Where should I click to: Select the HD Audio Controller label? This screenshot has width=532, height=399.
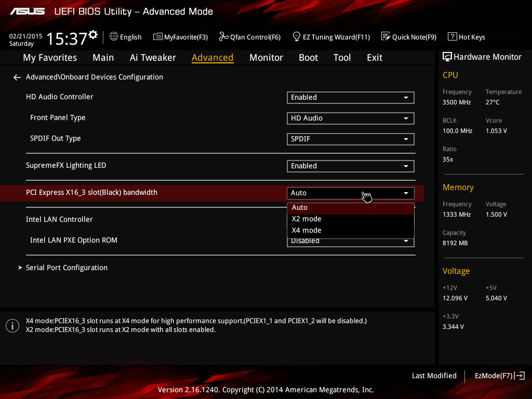click(x=59, y=97)
